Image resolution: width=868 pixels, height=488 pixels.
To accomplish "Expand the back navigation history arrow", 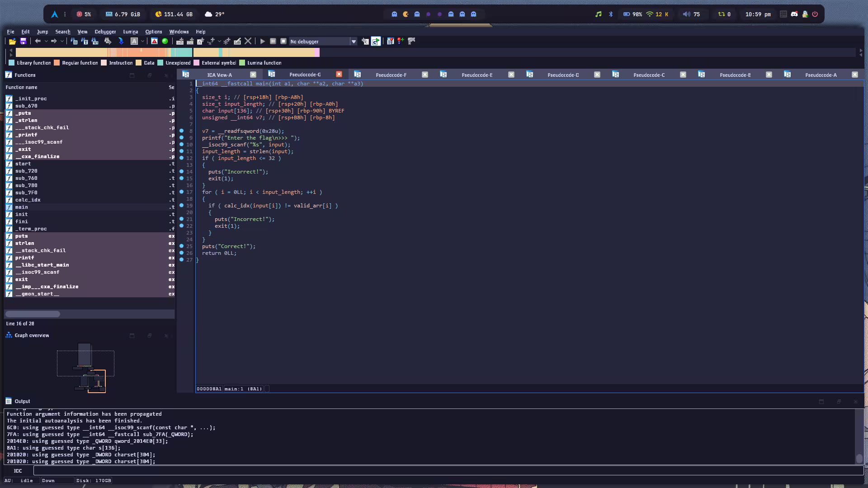I will coord(46,42).
